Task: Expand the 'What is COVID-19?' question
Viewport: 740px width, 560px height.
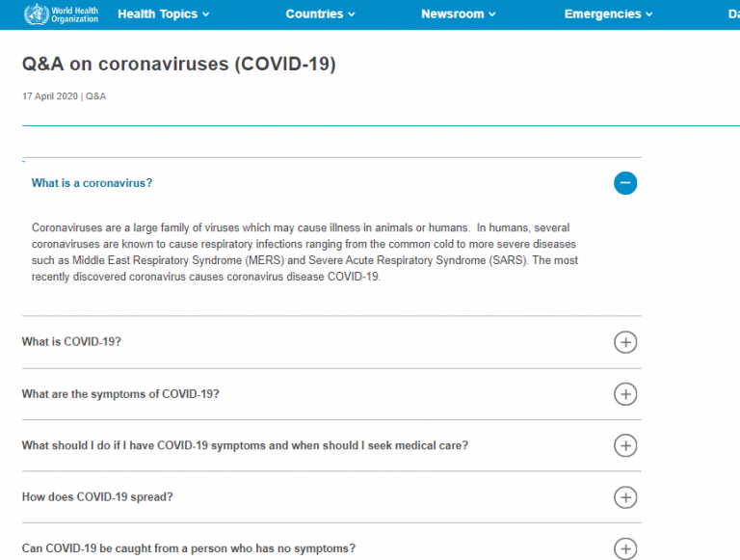Action: (x=71, y=342)
